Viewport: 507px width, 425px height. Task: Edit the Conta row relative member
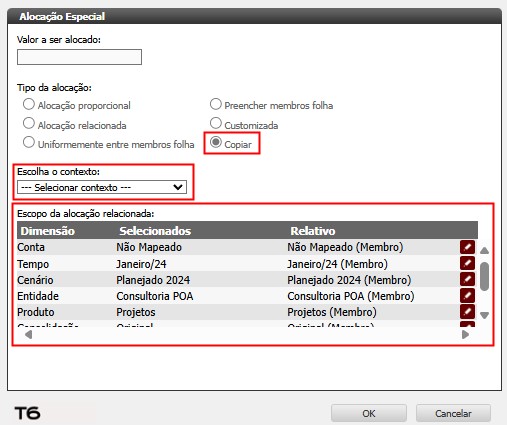[x=467, y=247]
